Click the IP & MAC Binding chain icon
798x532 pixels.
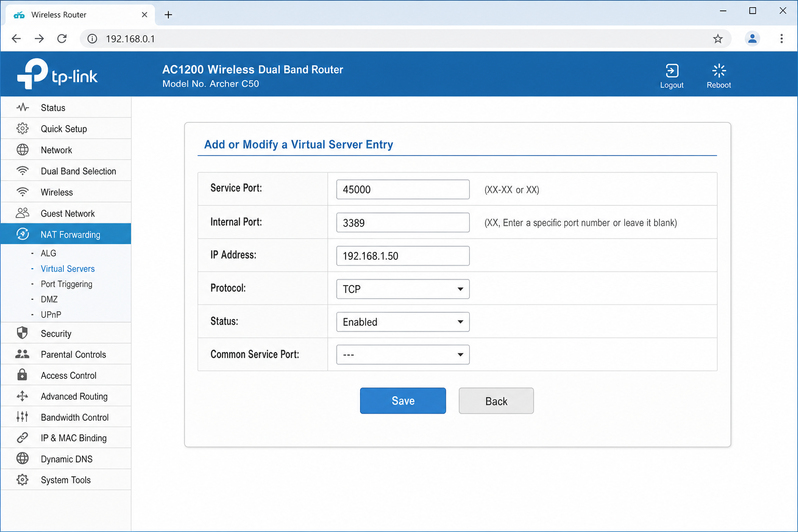[x=22, y=438]
